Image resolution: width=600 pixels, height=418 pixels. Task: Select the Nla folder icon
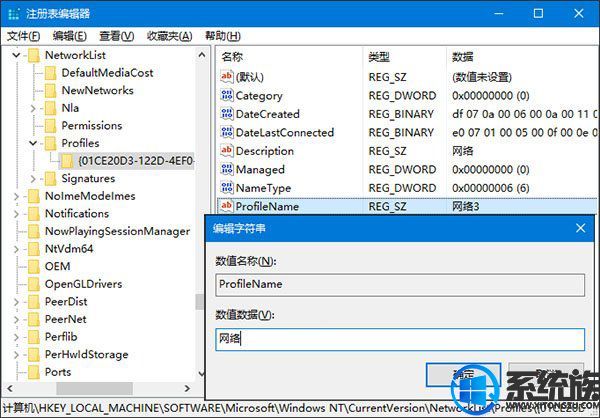51,108
